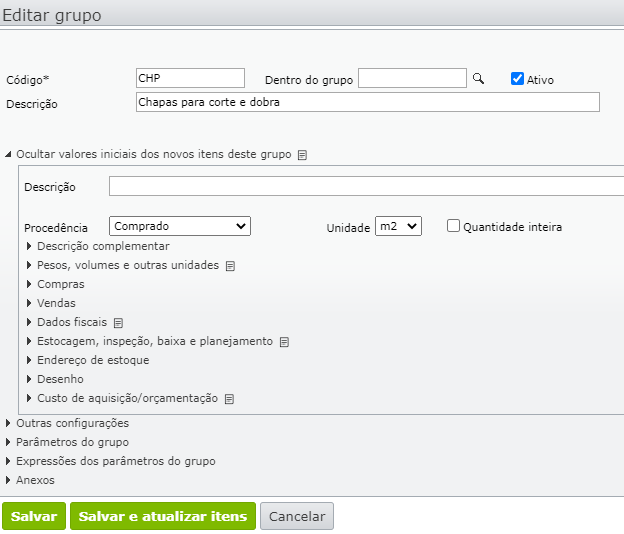Focus the empty Dentro do grupo field
The width and height of the screenshot is (624, 534).
click(412, 78)
